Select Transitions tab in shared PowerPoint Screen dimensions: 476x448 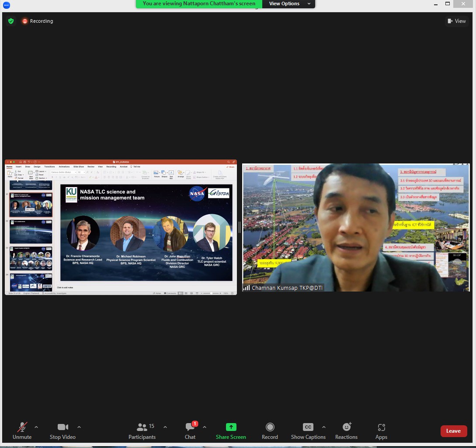[49, 167]
